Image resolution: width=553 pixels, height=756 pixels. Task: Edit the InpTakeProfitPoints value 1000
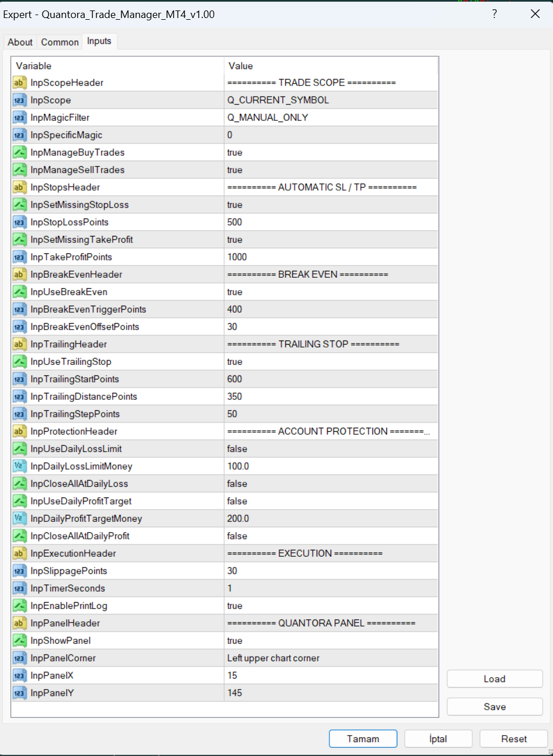(237, 257)
